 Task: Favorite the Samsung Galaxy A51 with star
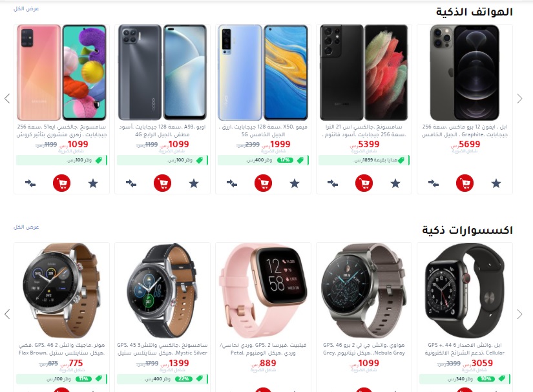[x=93, y=184]
